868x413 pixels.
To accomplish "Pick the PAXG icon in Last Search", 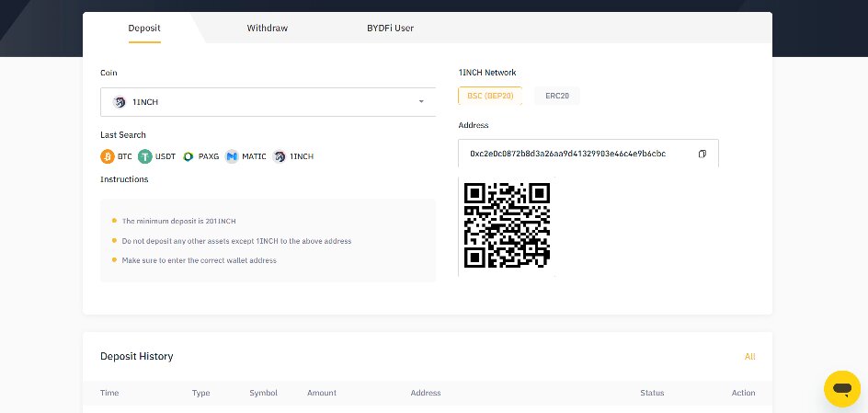I will [188, 156].
